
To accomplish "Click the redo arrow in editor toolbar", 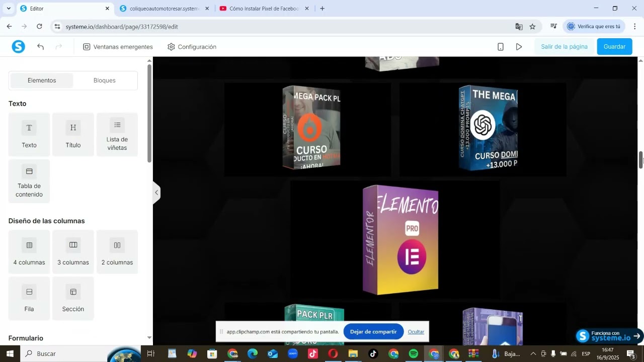I will tap(59, 47).
